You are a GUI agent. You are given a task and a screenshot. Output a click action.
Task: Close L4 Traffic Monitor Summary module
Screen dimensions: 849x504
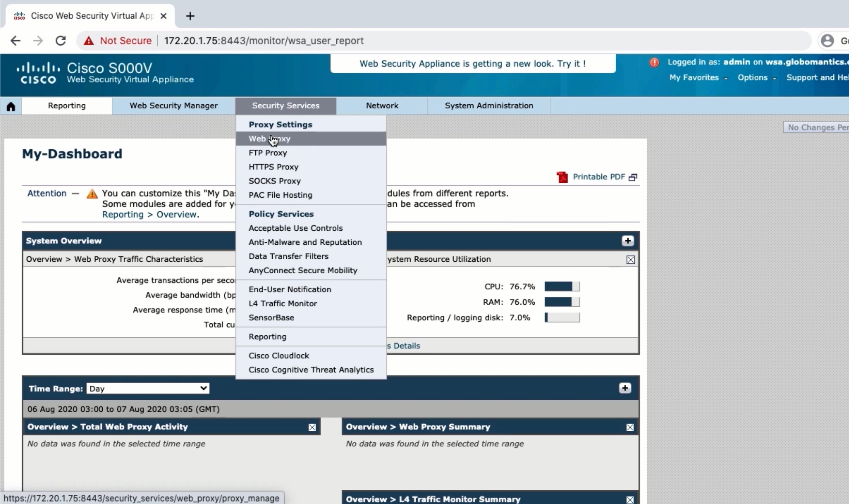630,500
